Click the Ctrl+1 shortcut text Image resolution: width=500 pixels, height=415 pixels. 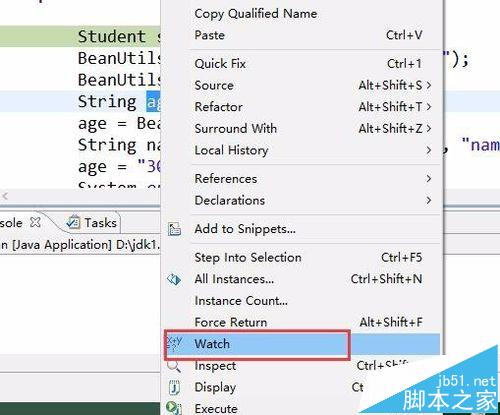404,64
